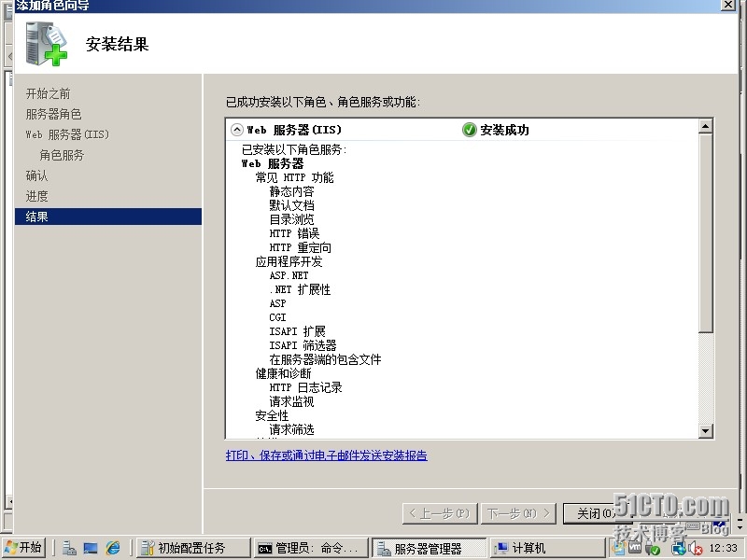
Task: Collapse the Web 服务器 (IIS) result section
Action: pos(237,130)
